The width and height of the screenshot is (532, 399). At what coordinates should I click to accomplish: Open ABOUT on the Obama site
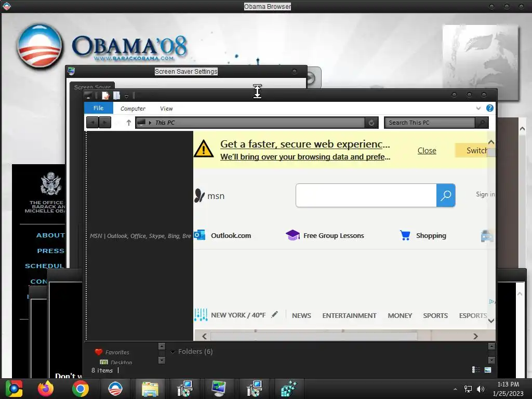pyautogui.click(x=50, y=235)
